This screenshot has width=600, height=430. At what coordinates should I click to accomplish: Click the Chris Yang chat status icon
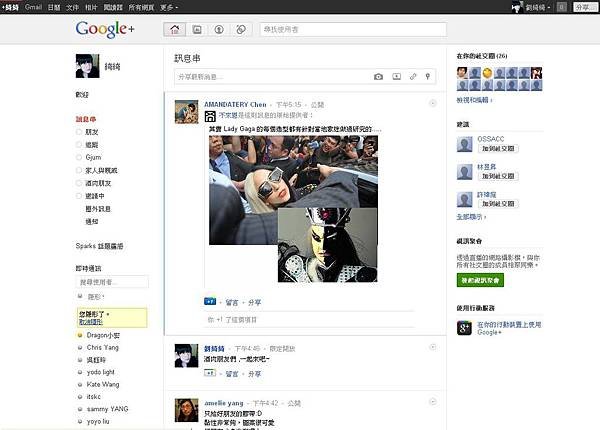(80, 347)
